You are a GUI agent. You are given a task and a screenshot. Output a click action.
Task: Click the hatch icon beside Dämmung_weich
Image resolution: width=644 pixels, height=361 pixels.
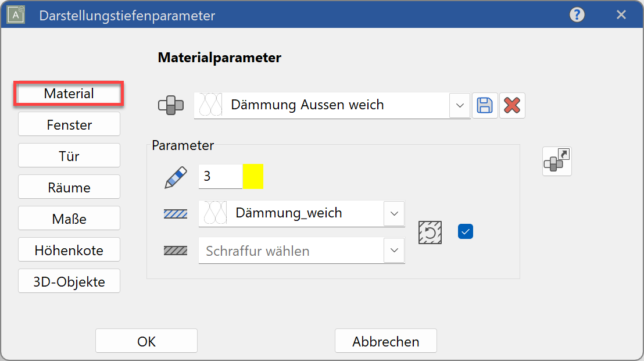pyautogui.click(x=176, y=213)
